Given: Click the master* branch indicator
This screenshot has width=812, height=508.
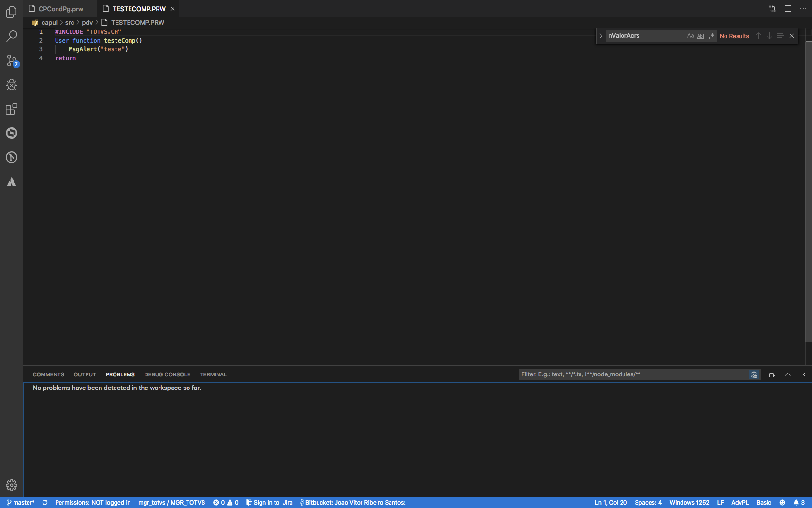Looking at the screenshot, I should (19, 502).
